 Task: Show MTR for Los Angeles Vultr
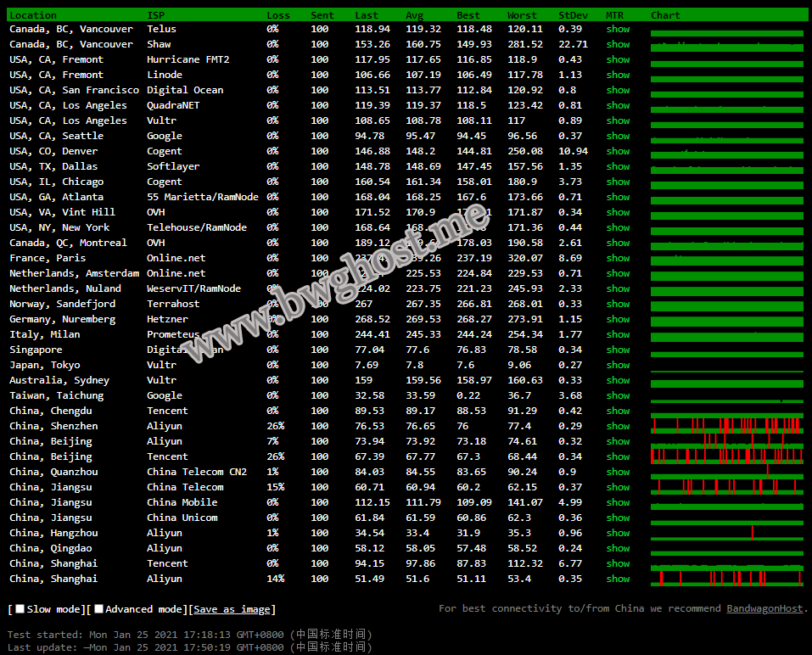point(619,120)
